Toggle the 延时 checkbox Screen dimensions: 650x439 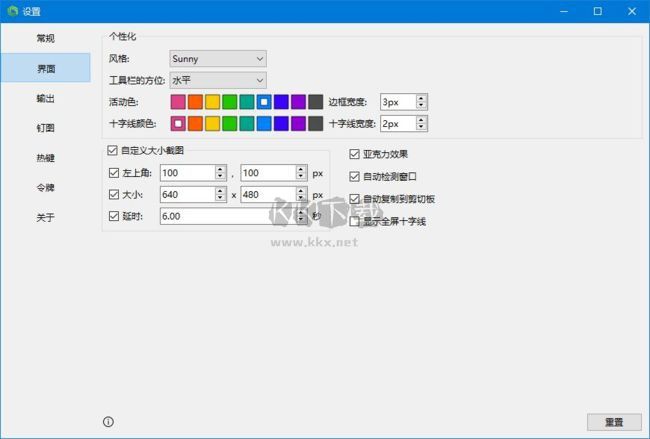(x=114, y=216)
